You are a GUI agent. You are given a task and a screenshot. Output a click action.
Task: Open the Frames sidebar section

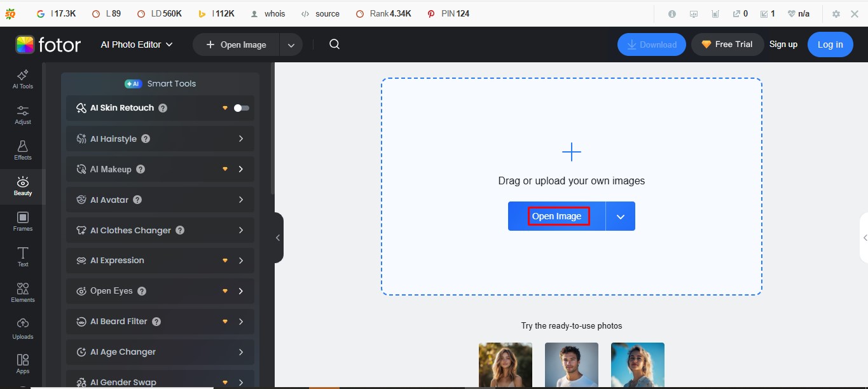[x=22, y=221]
